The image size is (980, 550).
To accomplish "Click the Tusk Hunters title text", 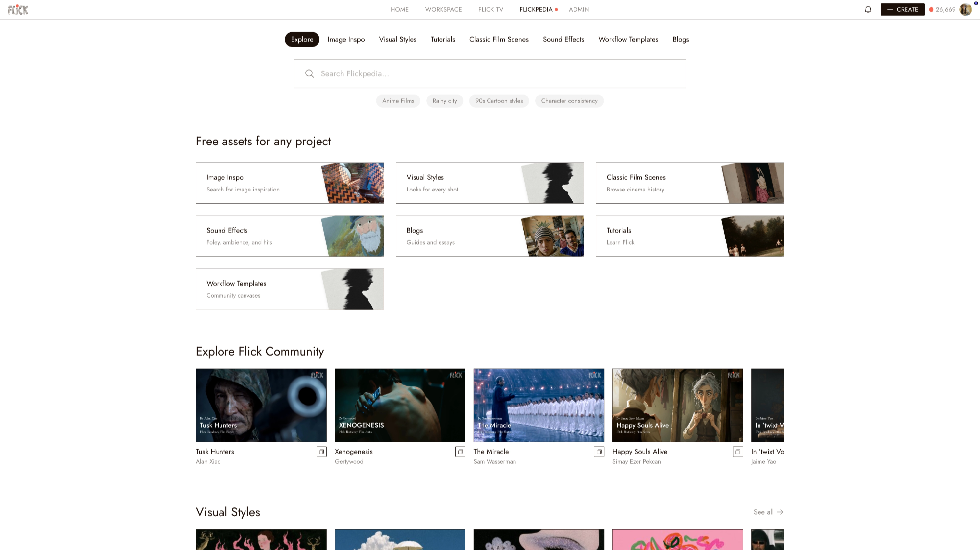I will (x=215, y=452).
